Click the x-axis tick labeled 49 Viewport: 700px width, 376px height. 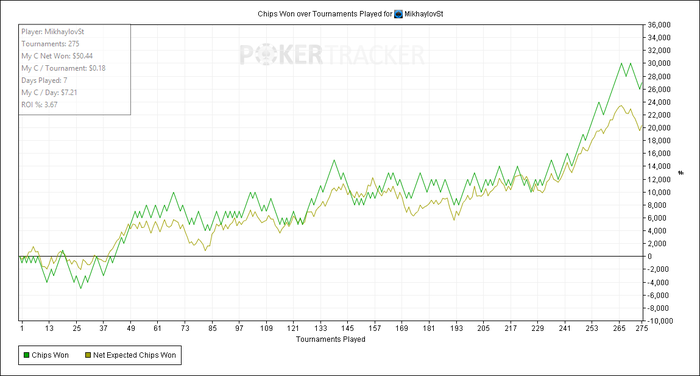131,328
